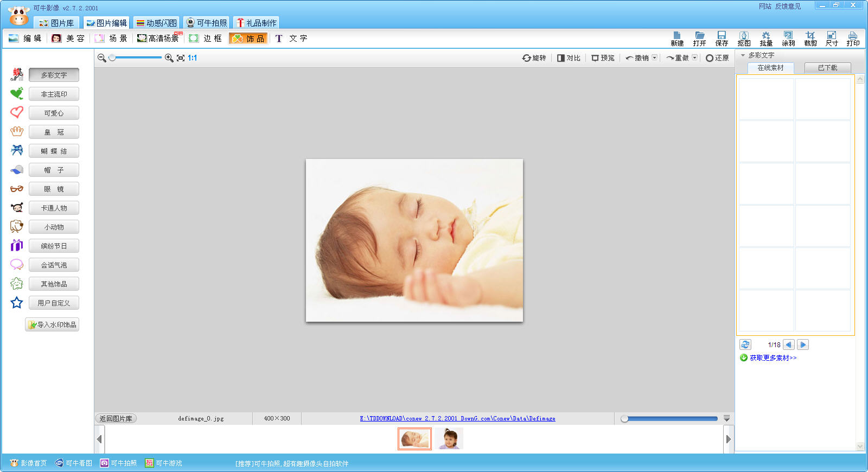Click the zoom in magnifier icon
Viewport: 868px width, 472px height.
click(x=169, y=58)
